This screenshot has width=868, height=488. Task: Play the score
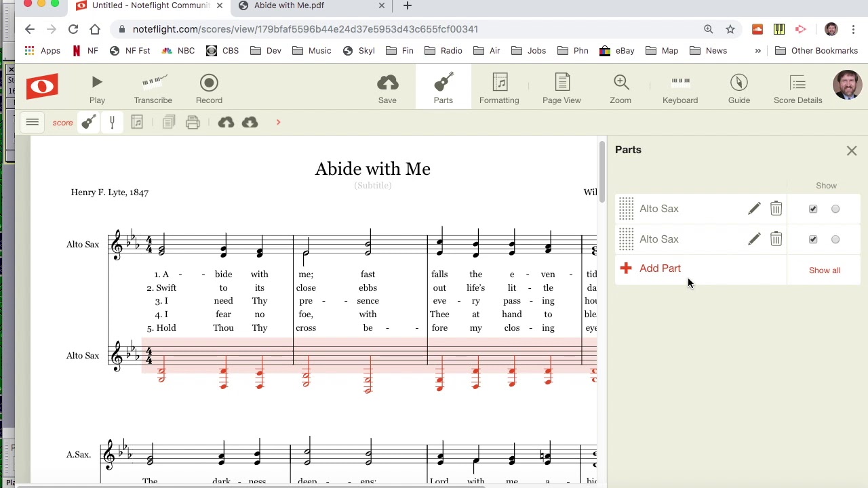coord(97,89)
